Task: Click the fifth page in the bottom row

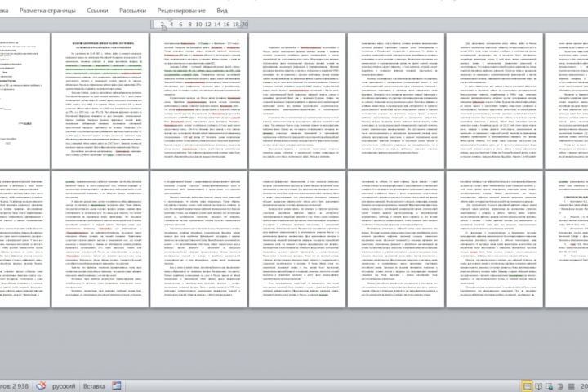Action: 396,239
